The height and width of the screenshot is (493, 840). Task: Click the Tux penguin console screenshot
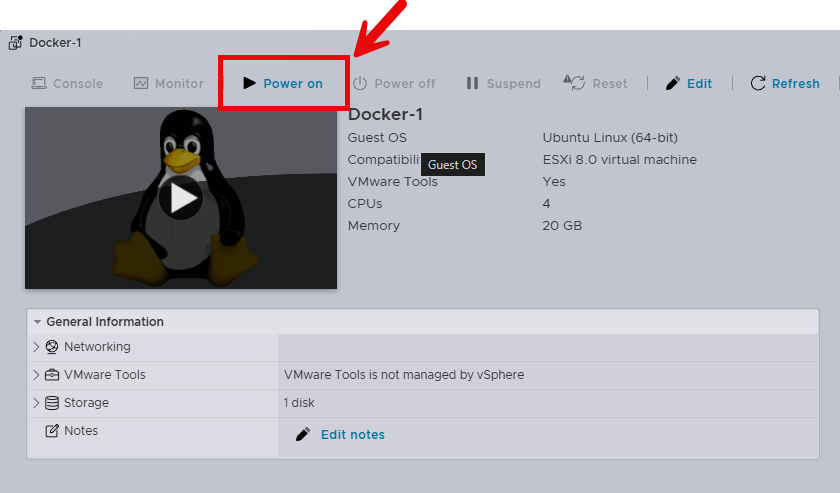click(181, 198)
